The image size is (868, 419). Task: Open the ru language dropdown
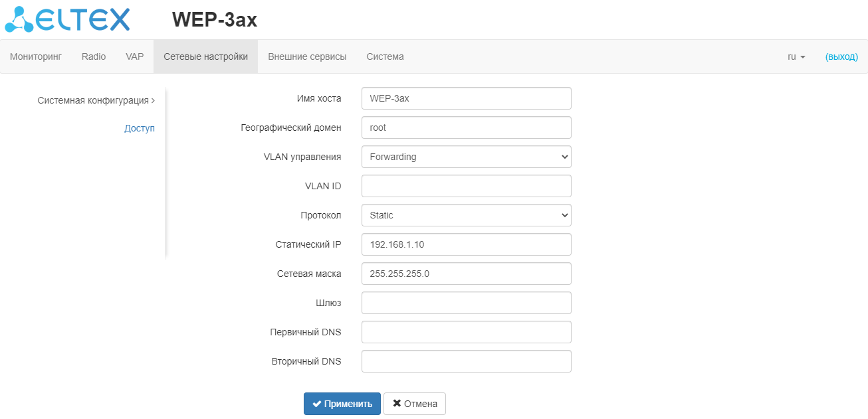coord(796,56)
